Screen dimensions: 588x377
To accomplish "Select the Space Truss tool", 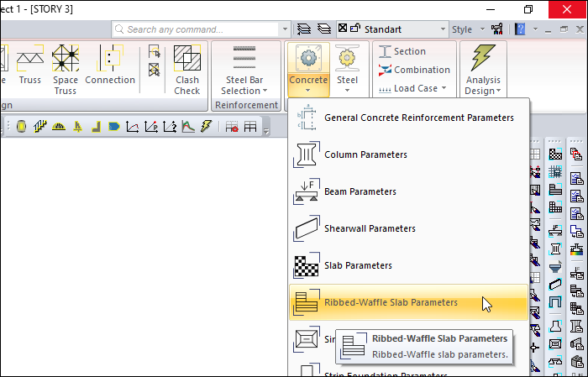I will (x=66, y=69).
